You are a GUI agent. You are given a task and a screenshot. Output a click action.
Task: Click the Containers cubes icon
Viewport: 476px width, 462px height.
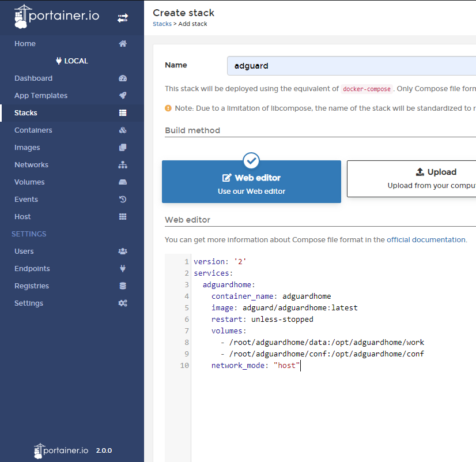point(123,130)
